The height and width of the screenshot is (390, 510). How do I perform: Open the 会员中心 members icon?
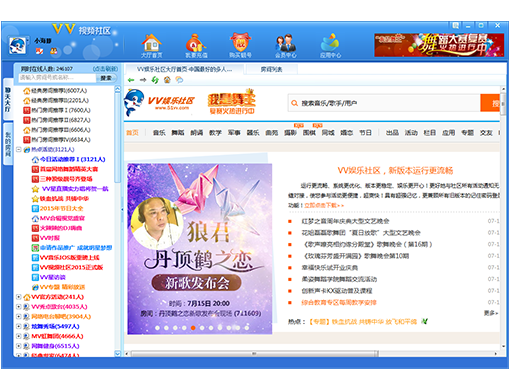coord(285,43)
